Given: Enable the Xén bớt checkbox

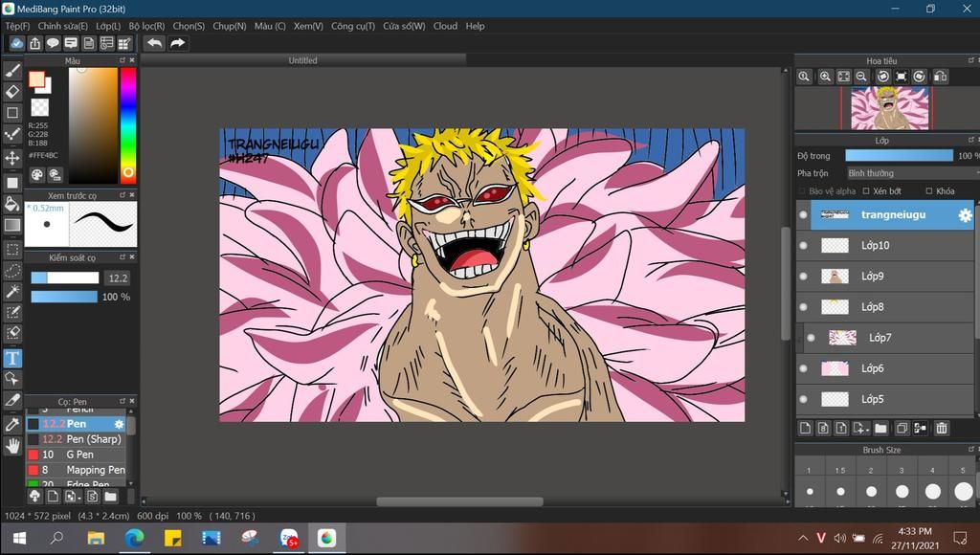Looking at the screenshot, I should [866, 191].
